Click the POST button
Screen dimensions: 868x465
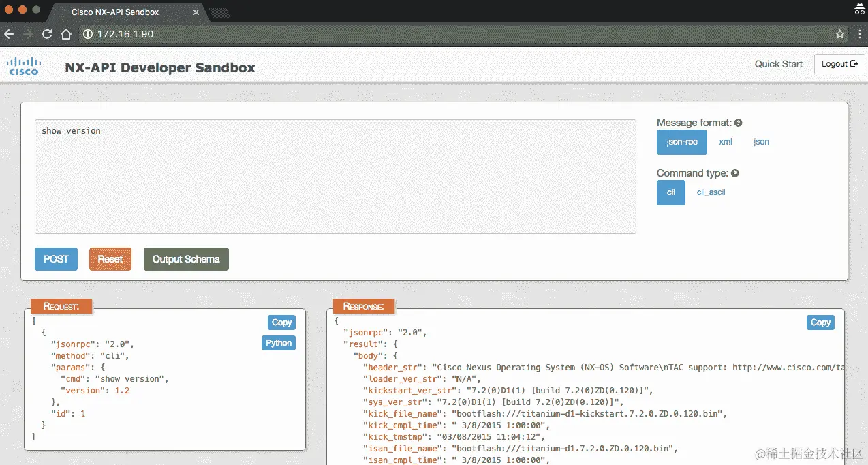pyautogui.click(x=56, y=259)
